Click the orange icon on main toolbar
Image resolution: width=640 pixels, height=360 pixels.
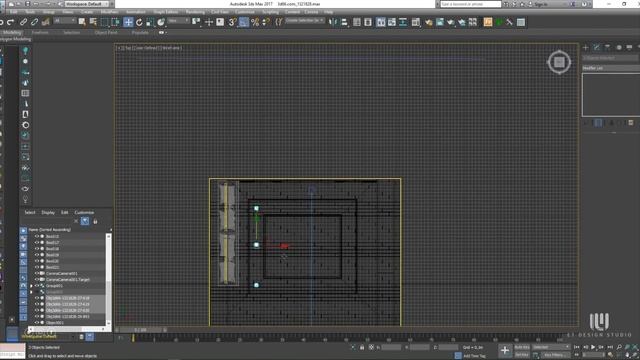click(x=488, y=22)
